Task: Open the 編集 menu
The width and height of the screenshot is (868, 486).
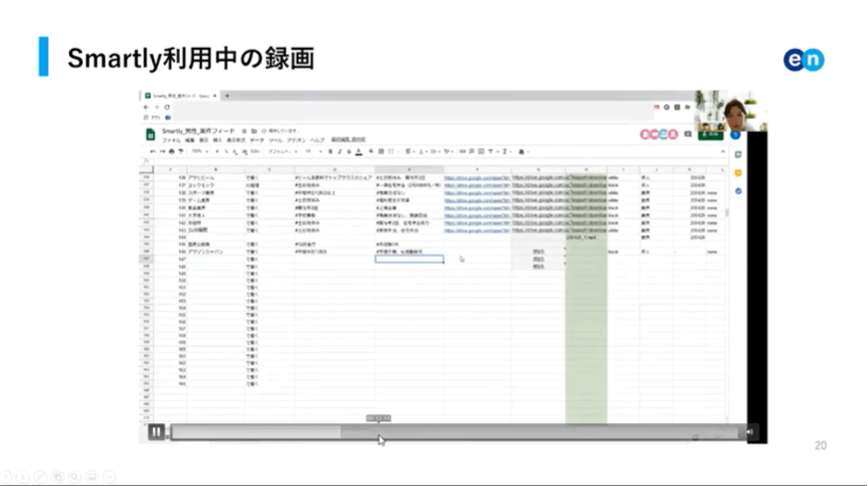Action: [x=190, y=140]
